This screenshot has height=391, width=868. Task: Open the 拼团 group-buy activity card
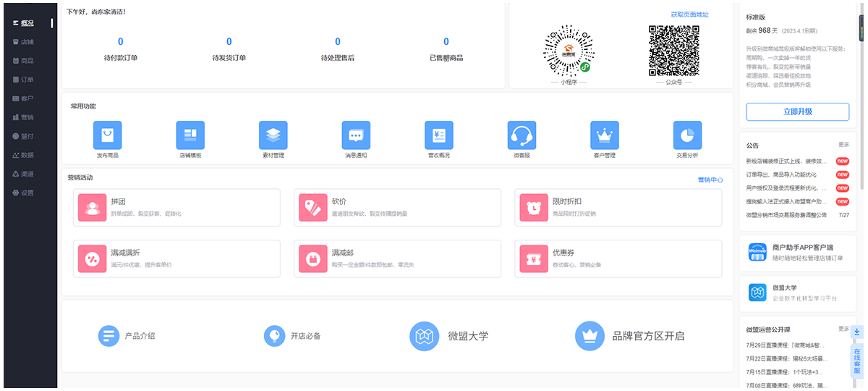point(176,207)
